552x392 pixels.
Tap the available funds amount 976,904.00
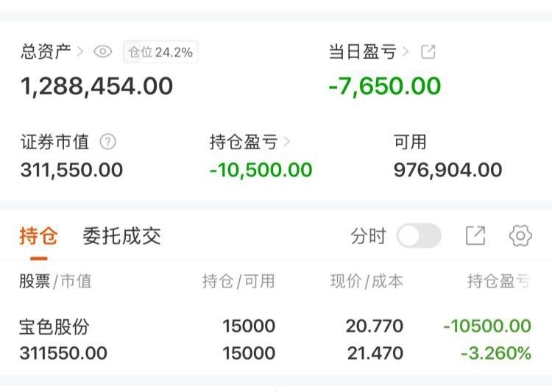click(447, 170)
